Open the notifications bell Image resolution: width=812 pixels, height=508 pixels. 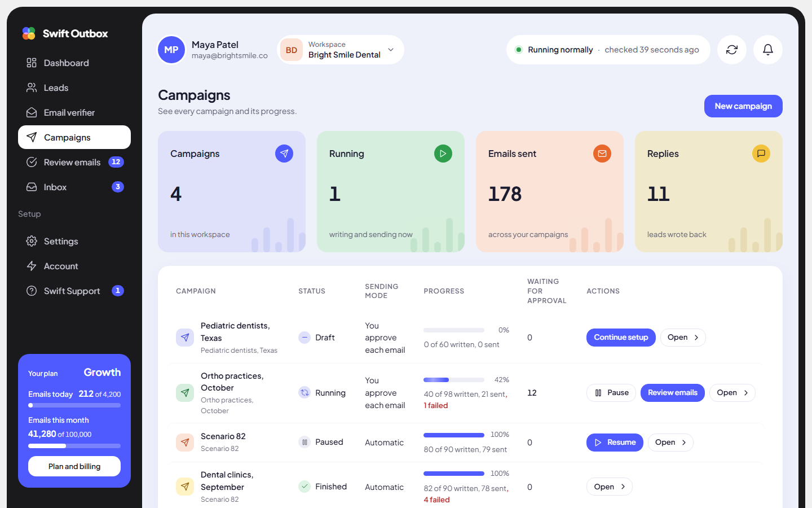pos(768,50)
